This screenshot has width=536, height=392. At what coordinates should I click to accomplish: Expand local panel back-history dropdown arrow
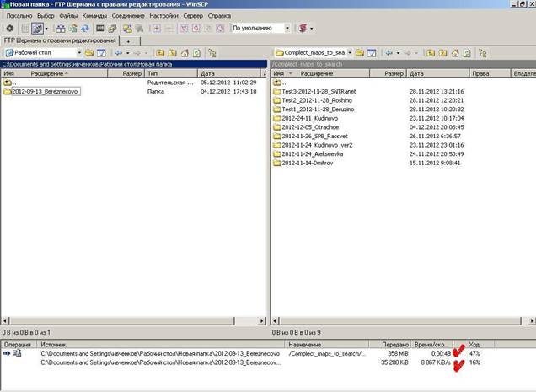click(128, 53)
